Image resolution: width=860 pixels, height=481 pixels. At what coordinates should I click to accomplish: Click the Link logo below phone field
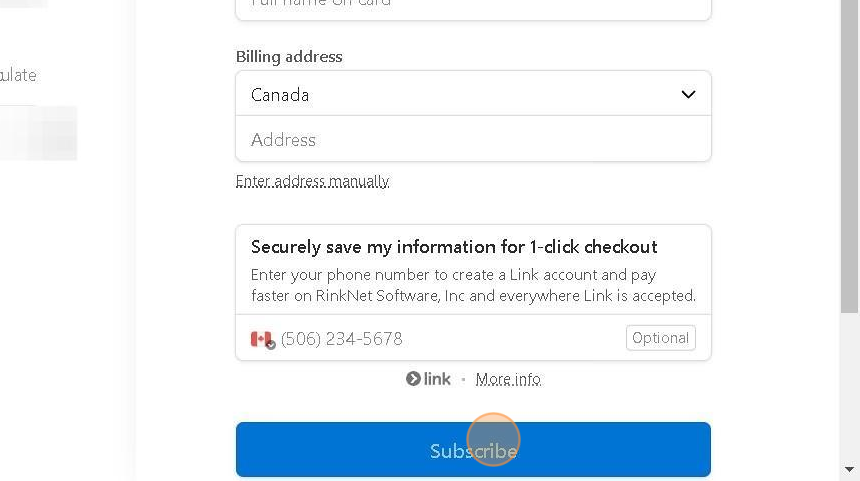tap(428, 379)
